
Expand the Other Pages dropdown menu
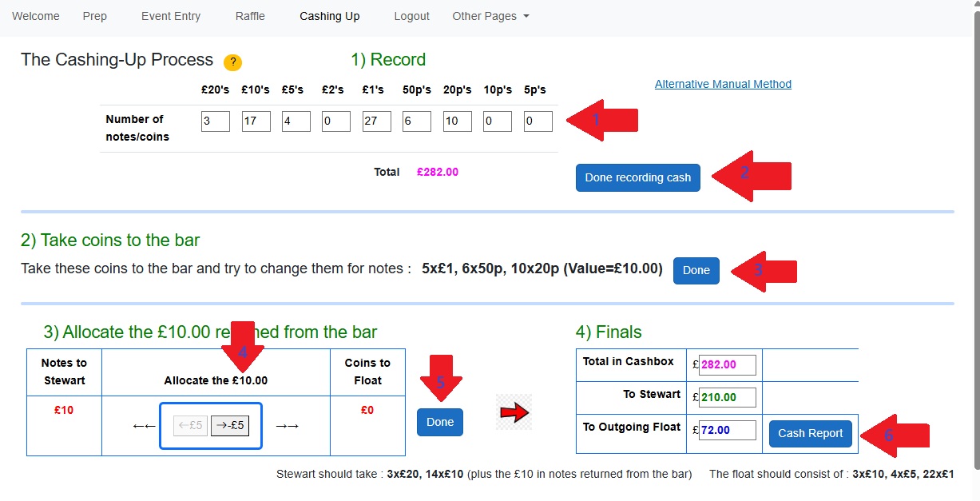click(x=490, y=16)
